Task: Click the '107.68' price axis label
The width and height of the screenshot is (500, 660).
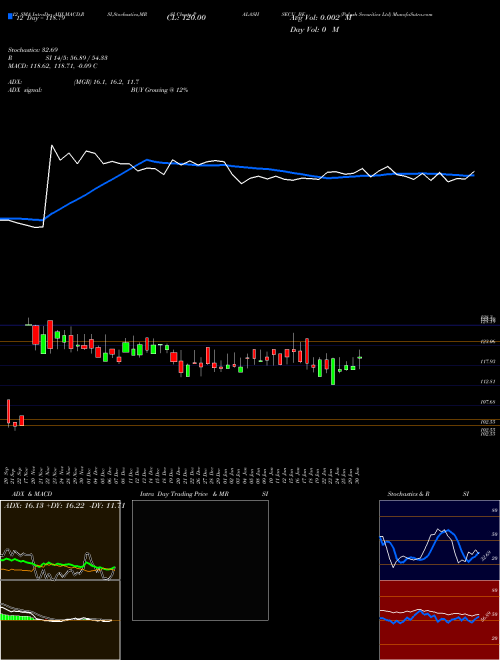Action: click(x=488, y=402)
